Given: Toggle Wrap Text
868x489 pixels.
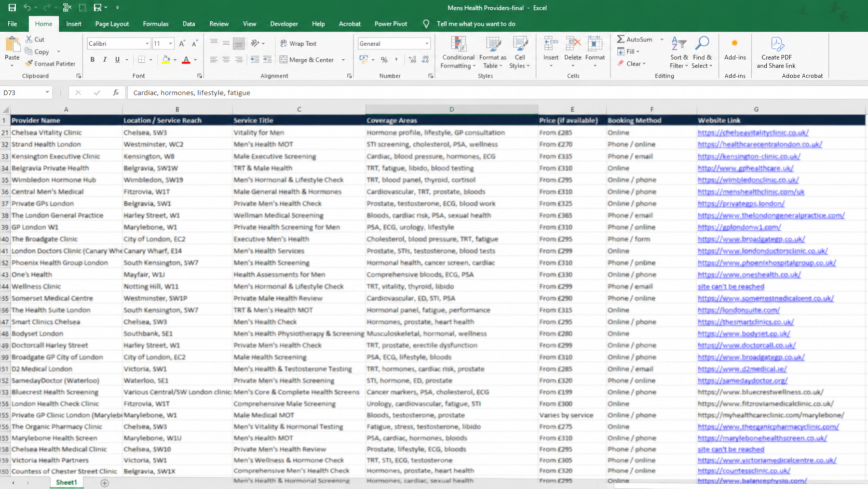Looking at the screenshot, I should tap(298, 44).
